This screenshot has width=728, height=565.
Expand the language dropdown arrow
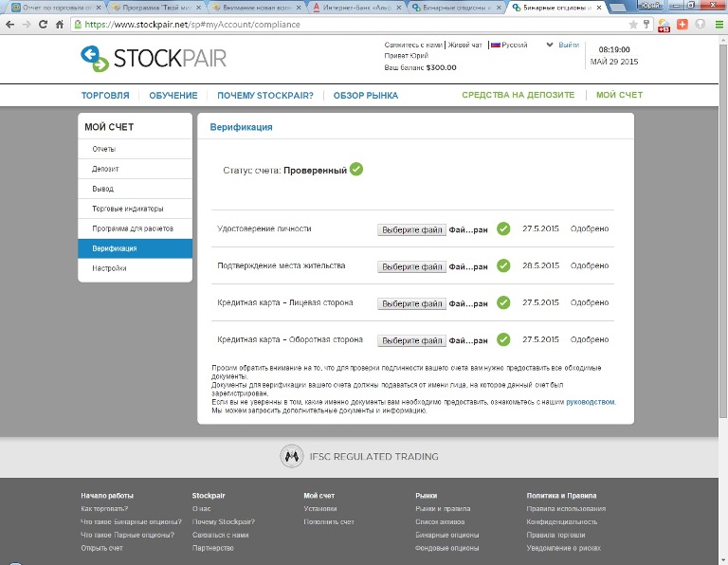[x=550, y=46]
